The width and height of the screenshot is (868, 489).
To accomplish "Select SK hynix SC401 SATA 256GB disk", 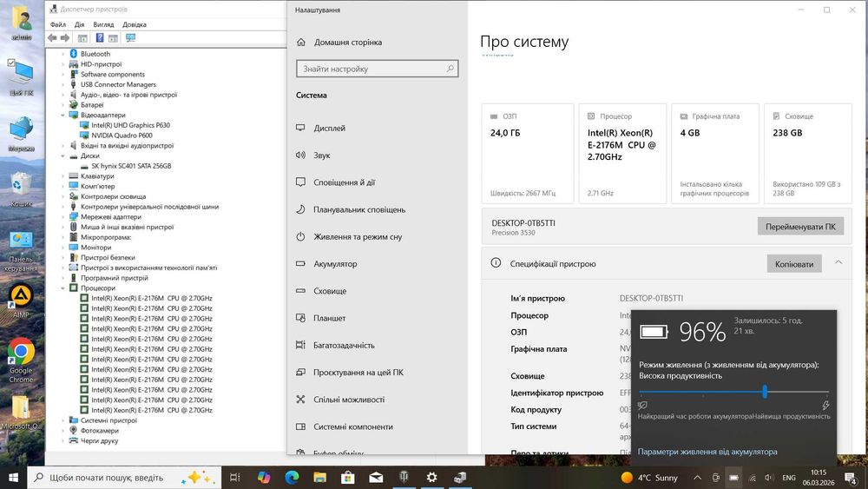I will click(x=131, y=166).
